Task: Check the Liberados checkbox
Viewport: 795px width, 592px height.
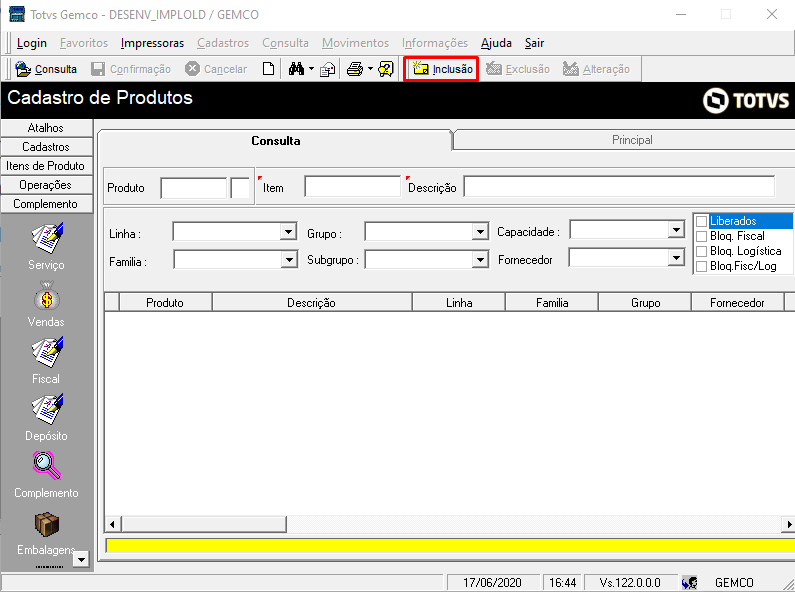Action: [702, 221]
